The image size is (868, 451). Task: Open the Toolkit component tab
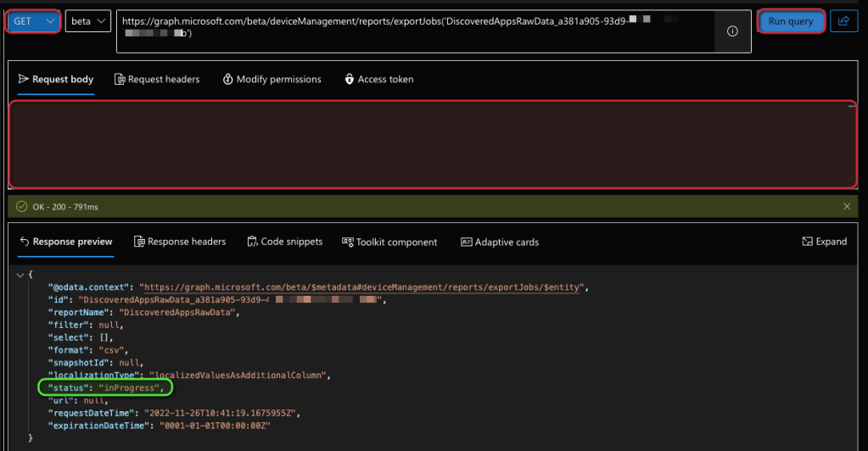coord(389,242)
